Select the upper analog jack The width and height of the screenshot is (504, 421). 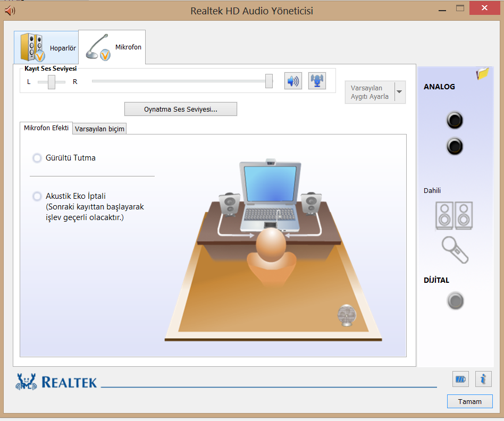click(x=455, y=120)
